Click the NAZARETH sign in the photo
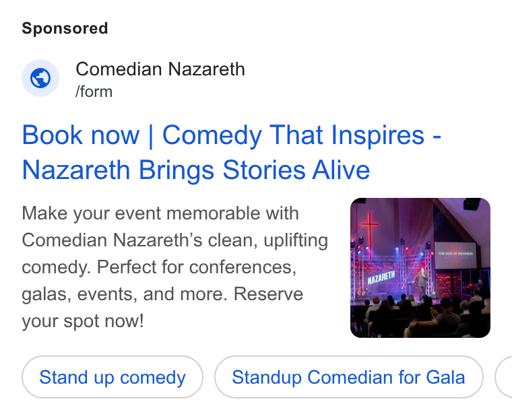Image resolution: width=512 pixels, height=420 pixels. coord(381,278)
